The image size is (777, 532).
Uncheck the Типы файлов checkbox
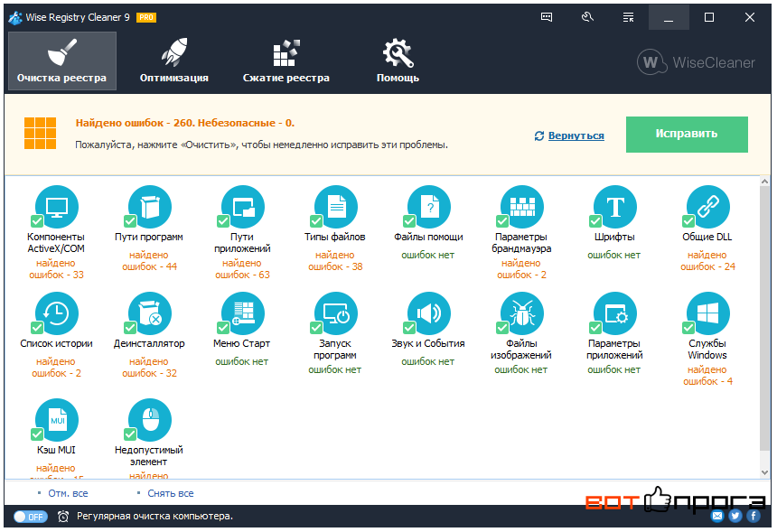[x=316, y=221]
